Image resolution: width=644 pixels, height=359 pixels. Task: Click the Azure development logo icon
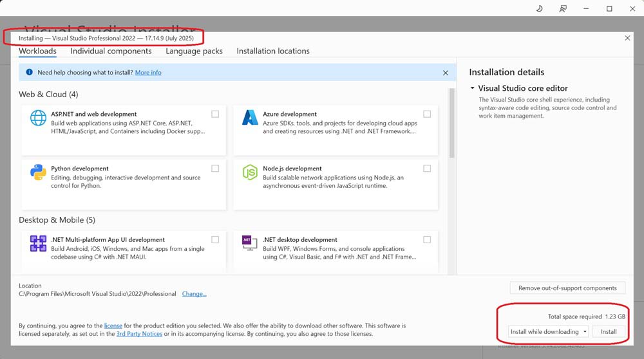click(249, 118)
